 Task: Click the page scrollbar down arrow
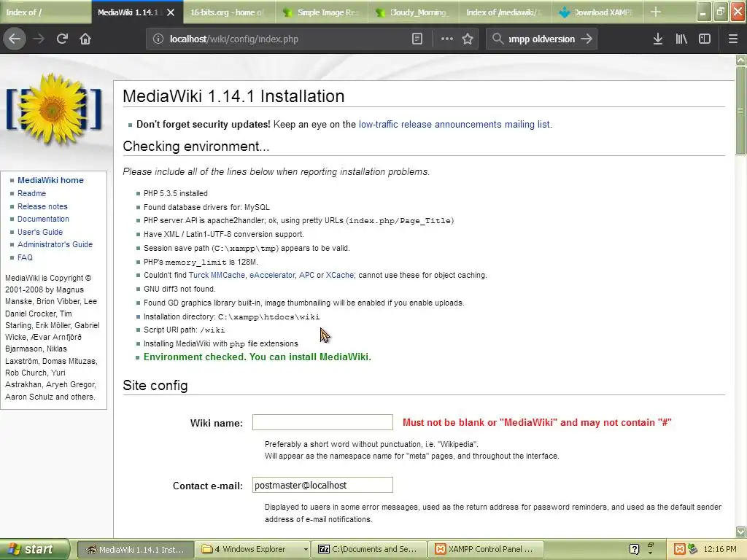click(x=741, y=532)
